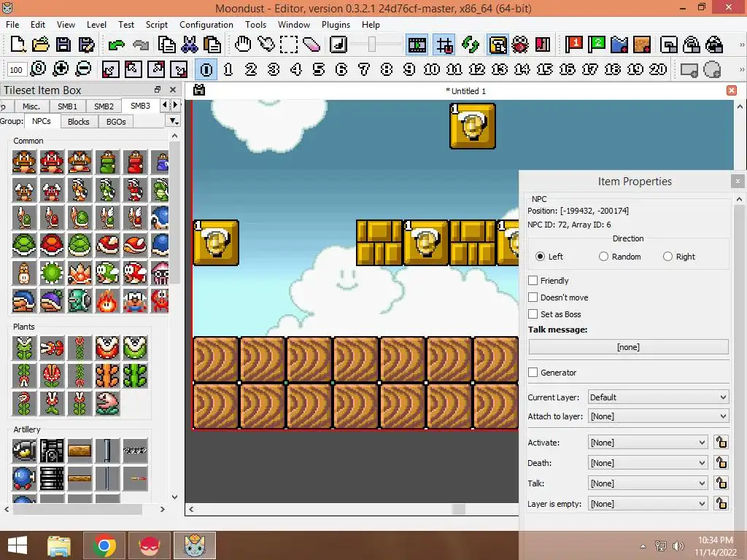The height and width of the screenshot is (560, 747).
Task: Switch to section 0
Action: (206, 69)
